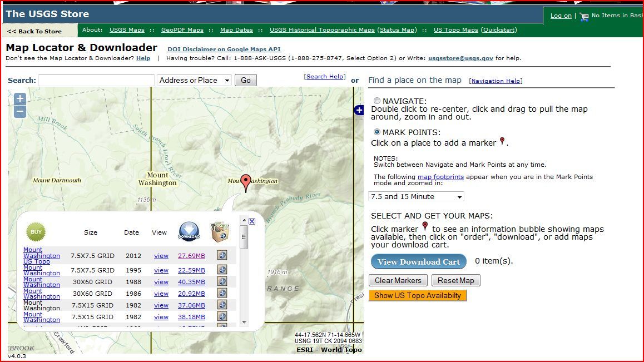
Task: Click the Log on link
Action: click(561, 16)
